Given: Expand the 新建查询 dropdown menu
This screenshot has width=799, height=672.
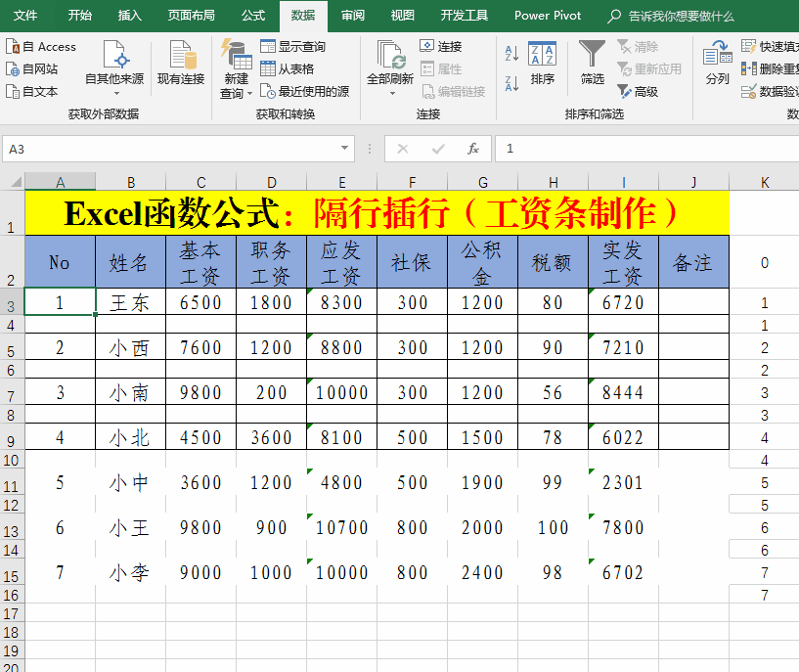Looking at the screenshot, I should (248, 94).
